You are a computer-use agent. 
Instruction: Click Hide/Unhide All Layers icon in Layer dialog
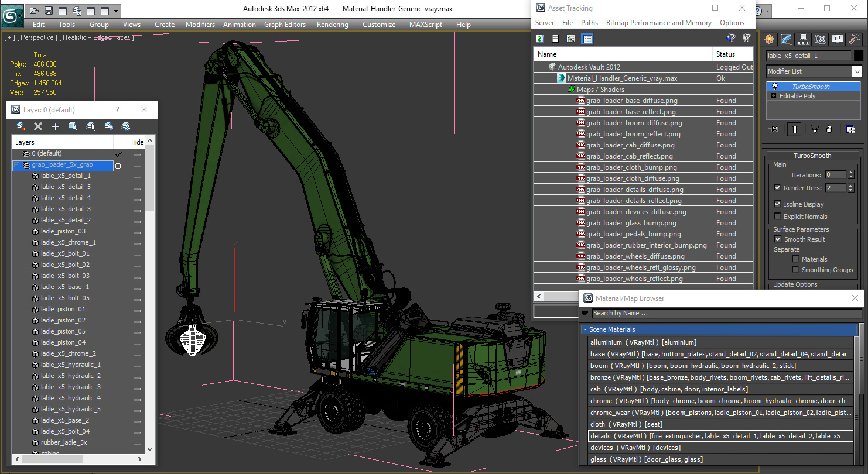tap(108, 126)
